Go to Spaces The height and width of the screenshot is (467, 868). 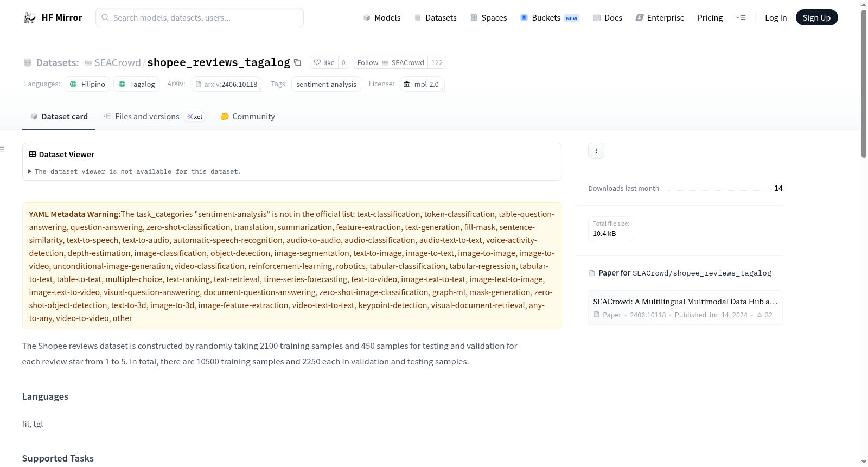tap(489, 17)
